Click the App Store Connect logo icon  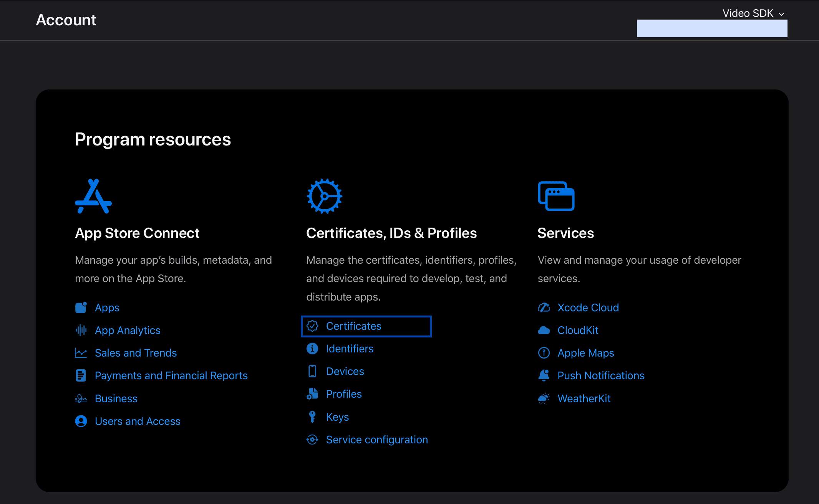click(x=93, y=196)
